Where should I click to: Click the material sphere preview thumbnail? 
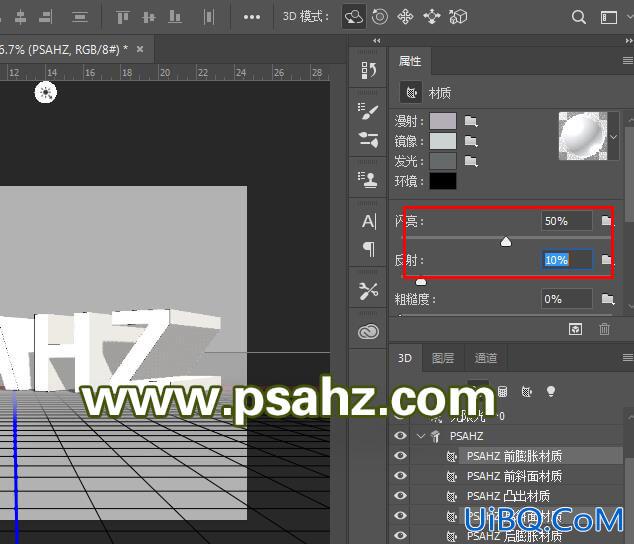point(583,136)
